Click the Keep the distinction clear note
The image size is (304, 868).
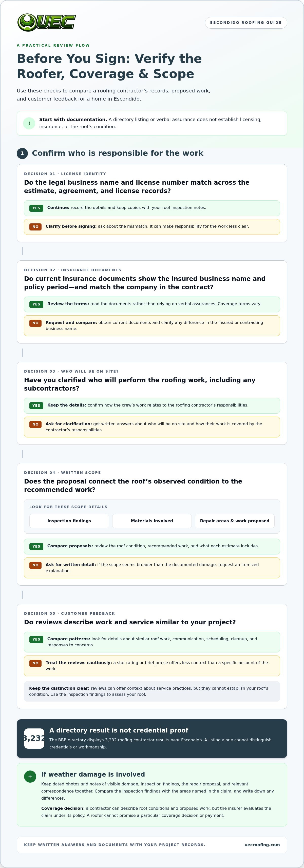click(152, 691)
